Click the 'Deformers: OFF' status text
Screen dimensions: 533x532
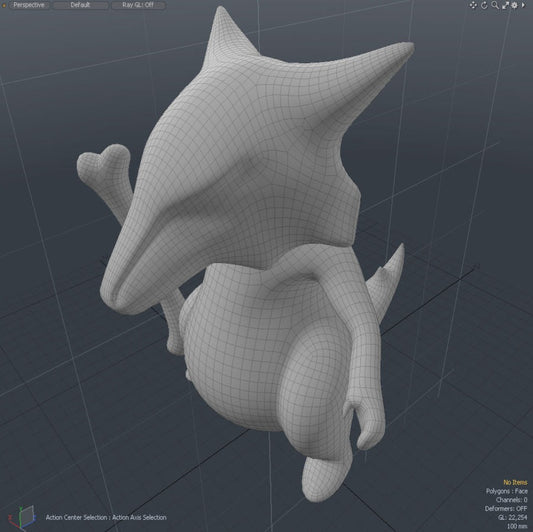point(506,509)
